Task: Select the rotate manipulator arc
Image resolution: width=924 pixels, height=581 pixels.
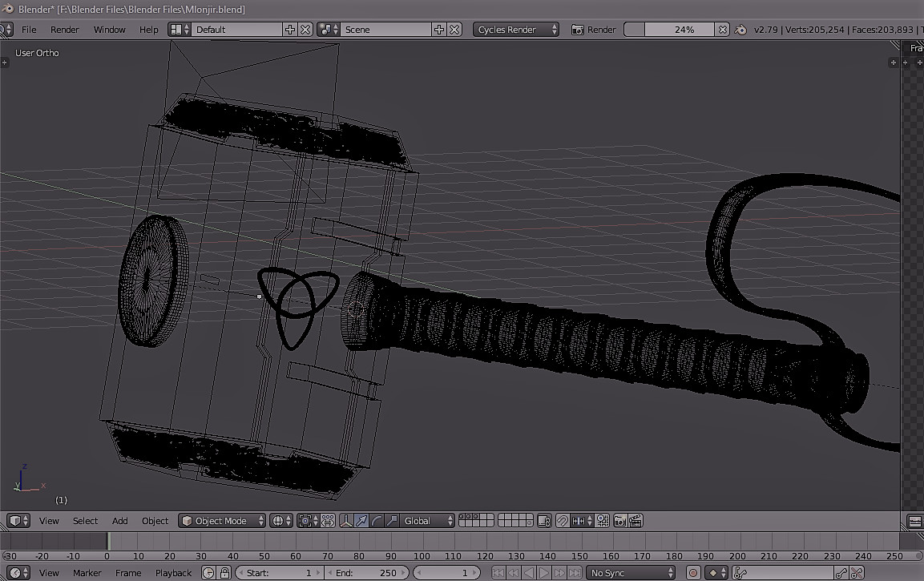Action: coord(377,521)
